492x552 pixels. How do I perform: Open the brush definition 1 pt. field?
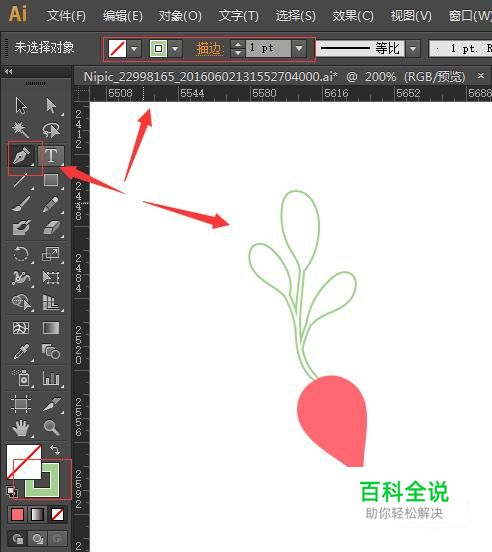[x=460, y=48]
